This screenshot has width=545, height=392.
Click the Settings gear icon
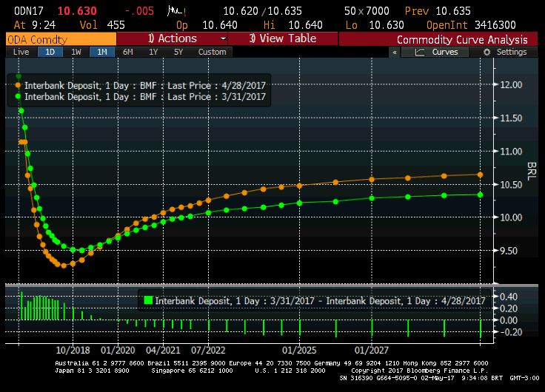coord(487,53)
